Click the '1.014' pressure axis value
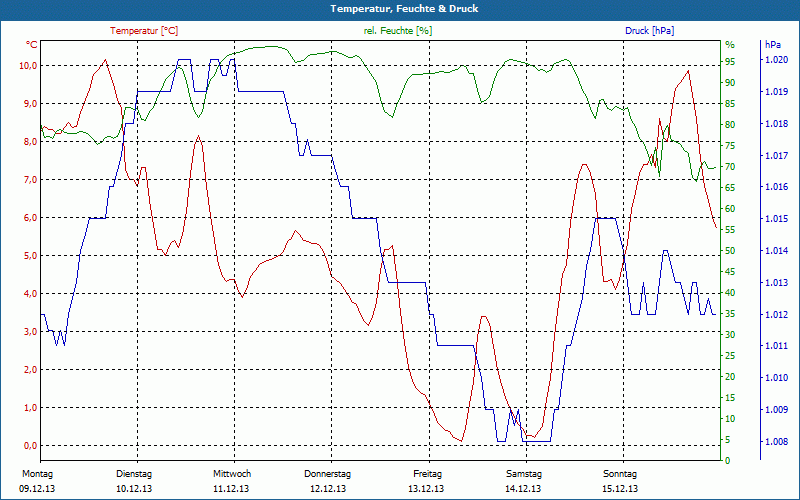Viewport: 800px width, 500px height. (x=776, y=251)
